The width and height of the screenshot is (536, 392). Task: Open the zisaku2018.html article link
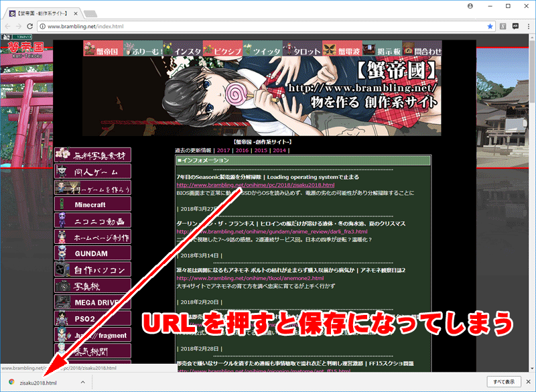pyautogui.click(x=255, y=185)
